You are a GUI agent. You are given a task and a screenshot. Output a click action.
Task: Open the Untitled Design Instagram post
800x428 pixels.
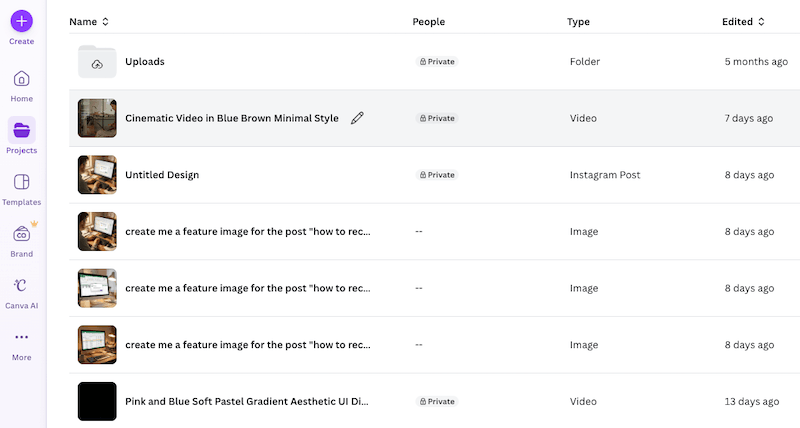[x=162, y=175]
